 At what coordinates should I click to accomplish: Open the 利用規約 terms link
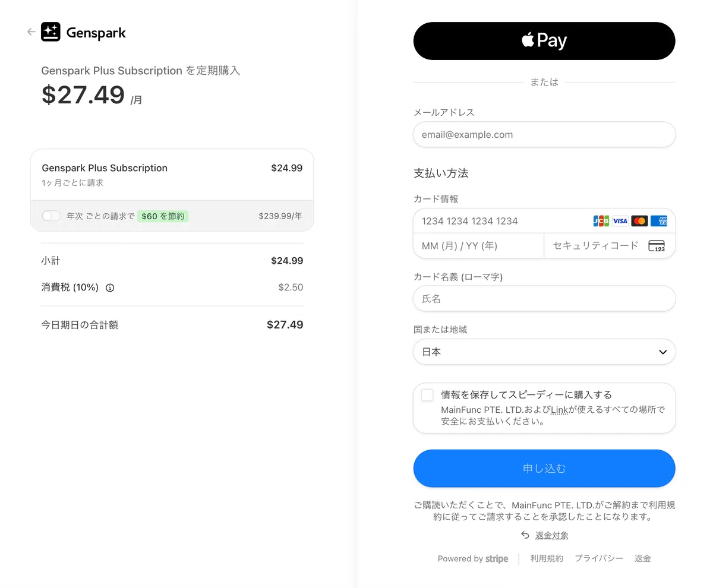[x=547, y=558]
